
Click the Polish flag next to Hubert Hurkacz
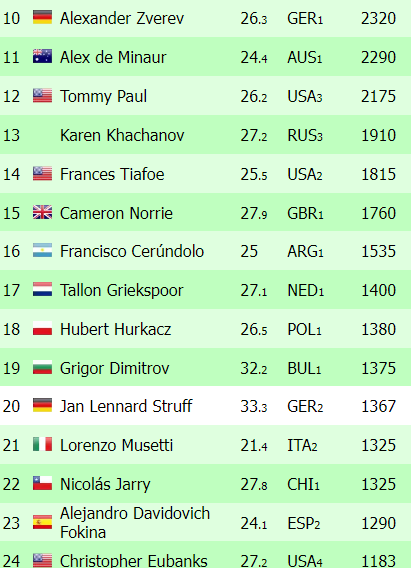[42, 328]
